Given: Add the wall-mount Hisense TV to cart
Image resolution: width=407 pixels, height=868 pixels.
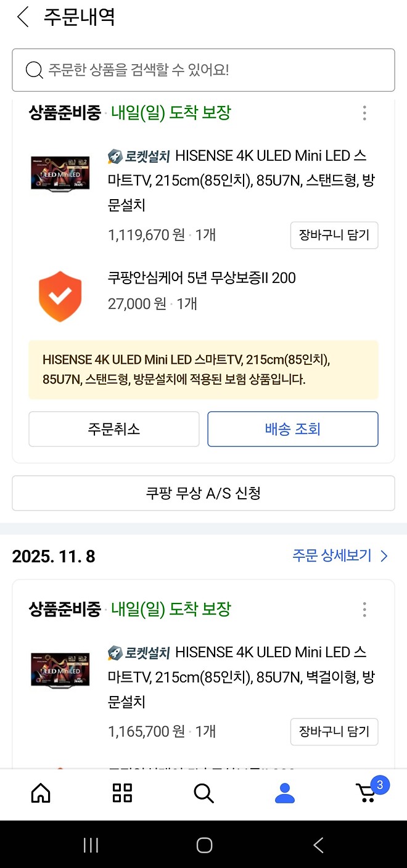Looking at the screenshot, I should [x=334, y=732].
